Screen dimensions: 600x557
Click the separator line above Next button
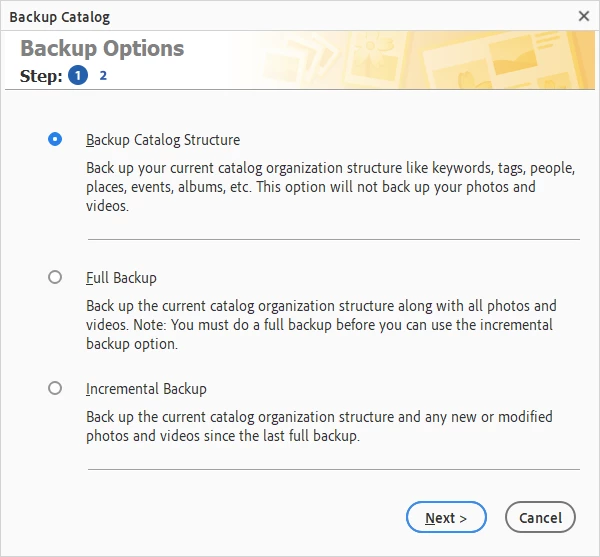click(x=333, y=469)
